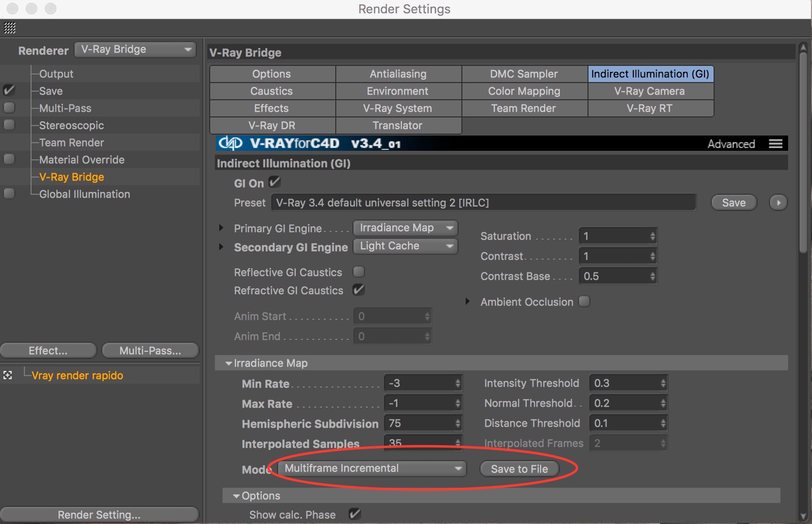
Task: Click the Intensity Threshold input field
Action: 628,383
